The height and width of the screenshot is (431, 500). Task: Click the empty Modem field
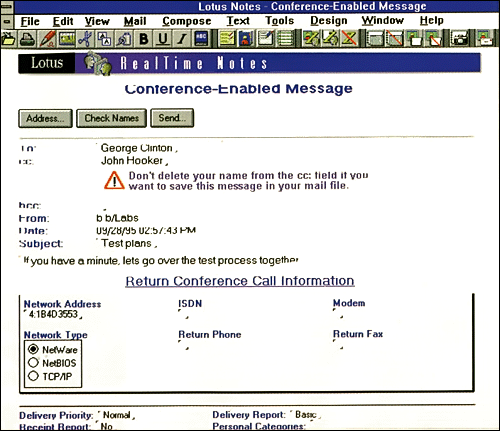tap(338, 314)
